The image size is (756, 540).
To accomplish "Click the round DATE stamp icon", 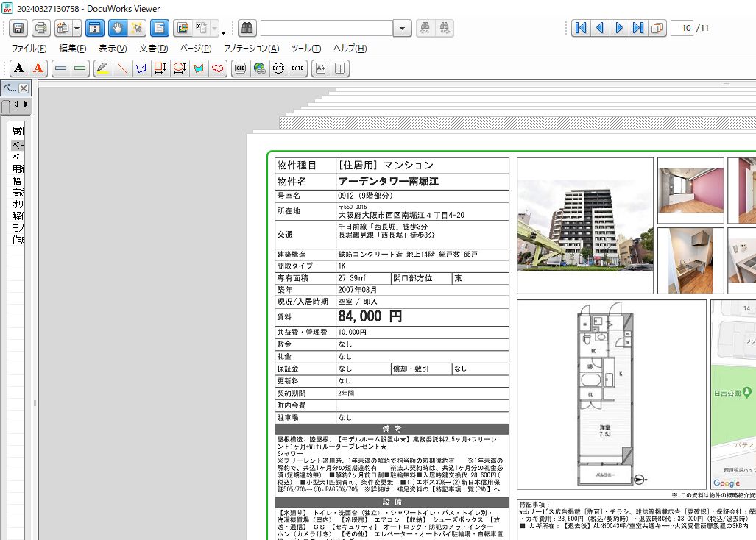I will point(279,68).
